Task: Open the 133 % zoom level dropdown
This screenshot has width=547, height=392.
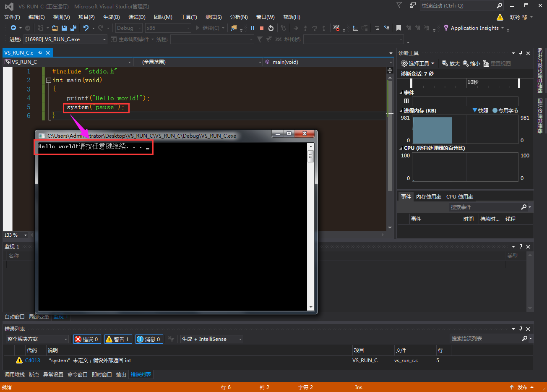Action: (16, 235)
